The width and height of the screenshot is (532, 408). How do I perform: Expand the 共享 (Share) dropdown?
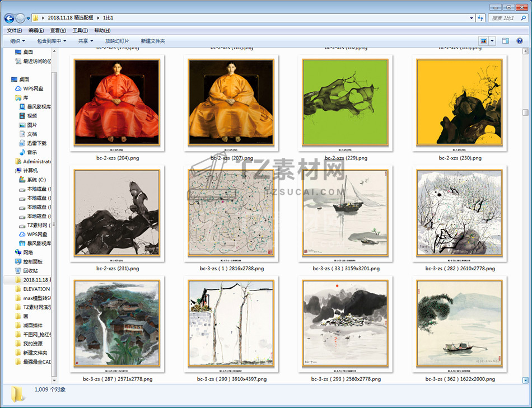pyautogui.click(x=86, y=41)
